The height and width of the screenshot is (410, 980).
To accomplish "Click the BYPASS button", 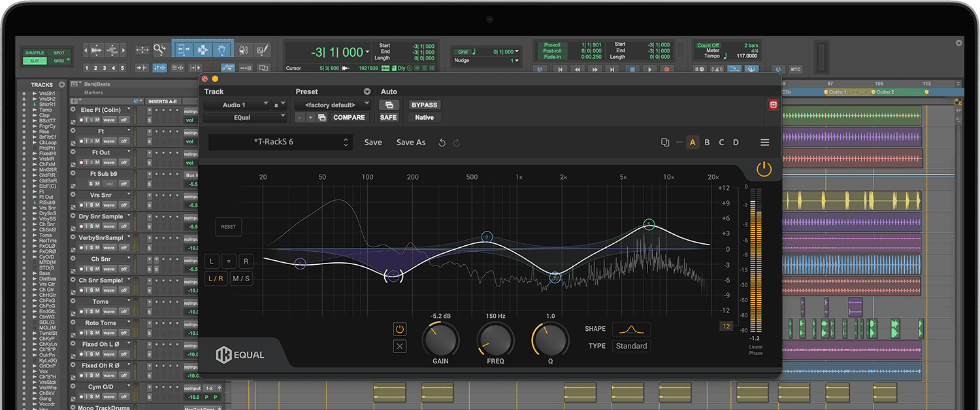I will tap(424, 105).
